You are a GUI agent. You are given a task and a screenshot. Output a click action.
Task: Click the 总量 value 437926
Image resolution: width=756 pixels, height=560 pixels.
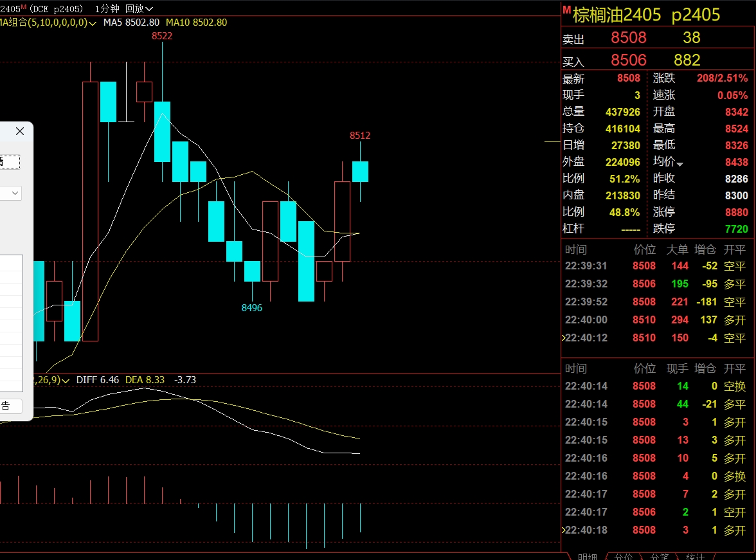click(622, 112)
